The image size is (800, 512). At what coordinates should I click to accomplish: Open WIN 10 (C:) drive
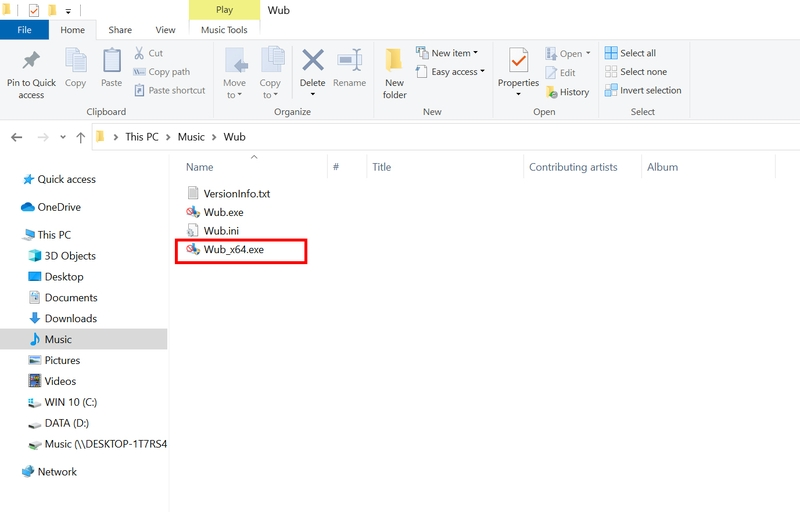click(x=63, y=402)
